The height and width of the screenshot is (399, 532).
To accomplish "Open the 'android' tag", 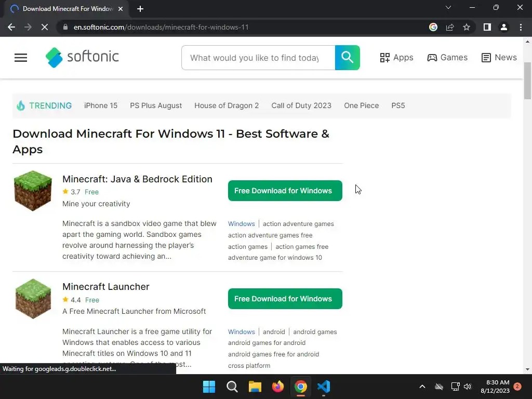I will click(x=274, y=332).
